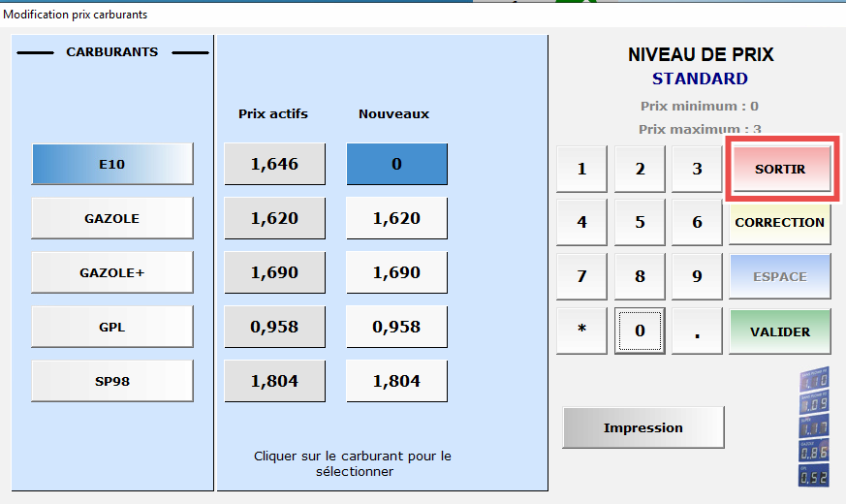Click the SP98 new price field

pos(396,381)
